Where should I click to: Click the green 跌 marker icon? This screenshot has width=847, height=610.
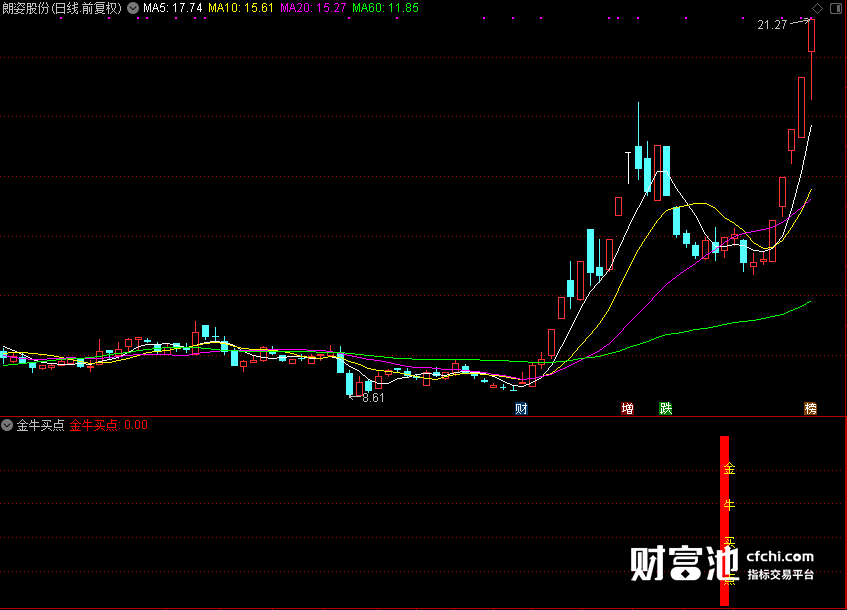pyautogui.click(x=666, y=408)
